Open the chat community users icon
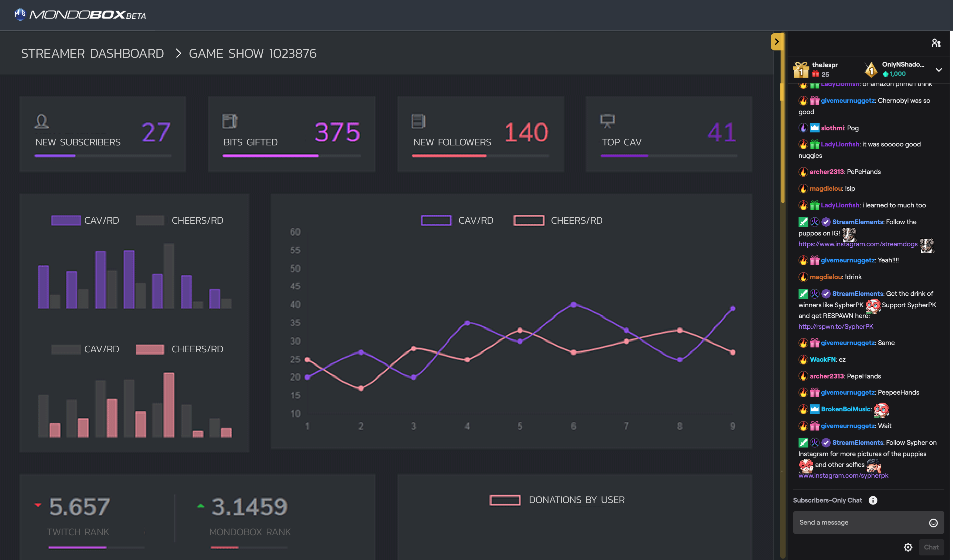This screenshot has width=953, height=560. tap(936, 43)
